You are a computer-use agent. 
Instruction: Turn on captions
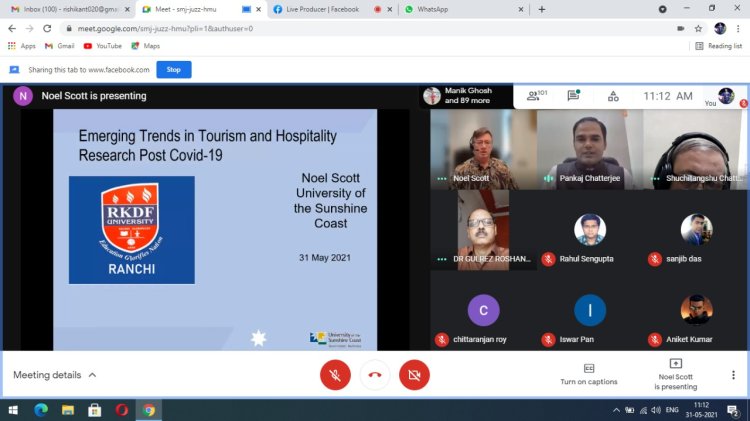pyautogui.click(x=588, y=374)
